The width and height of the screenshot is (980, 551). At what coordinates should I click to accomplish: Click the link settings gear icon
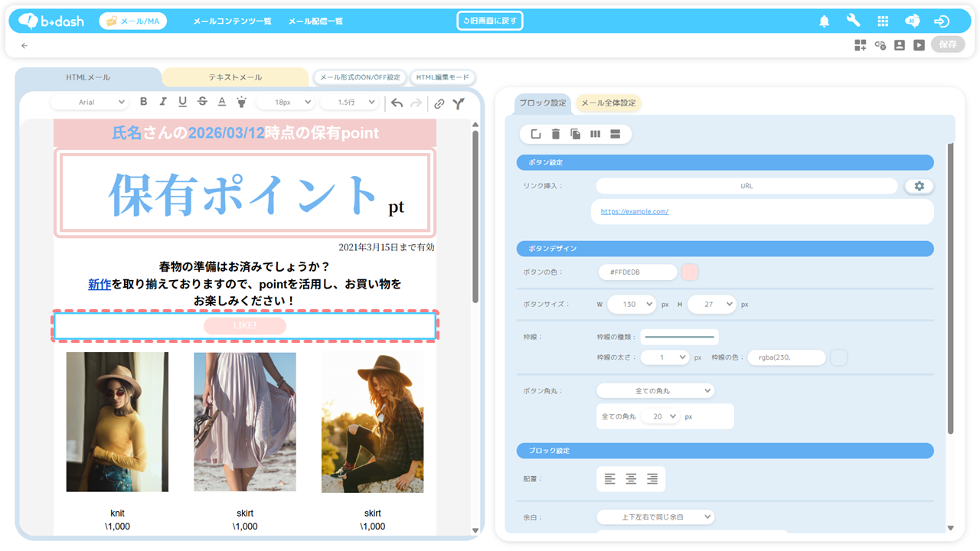[919, 186]
